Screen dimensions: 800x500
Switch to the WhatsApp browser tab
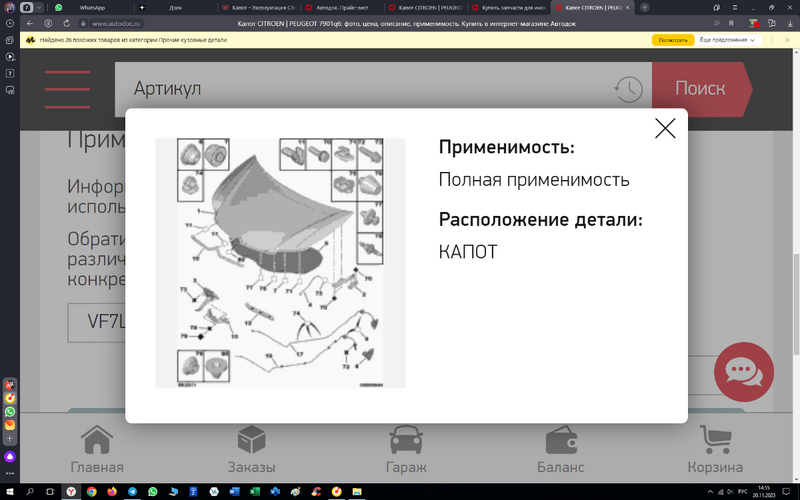coord(92,8)
